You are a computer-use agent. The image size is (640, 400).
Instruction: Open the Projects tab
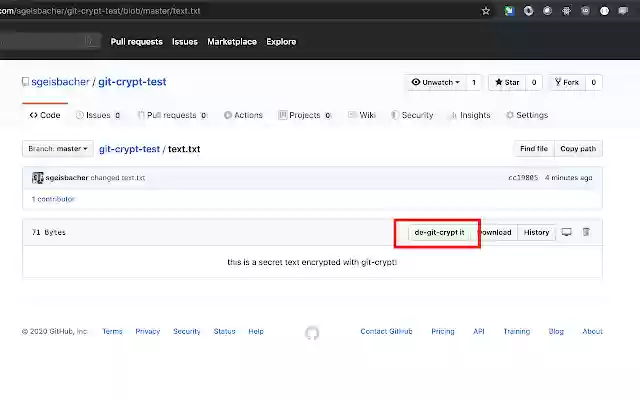point(304,115)
